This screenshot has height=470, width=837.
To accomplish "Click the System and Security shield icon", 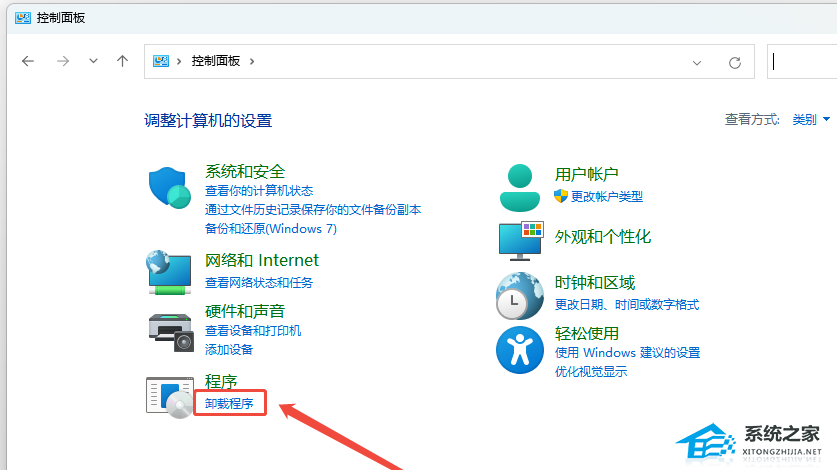I will [x=170, y=187].
